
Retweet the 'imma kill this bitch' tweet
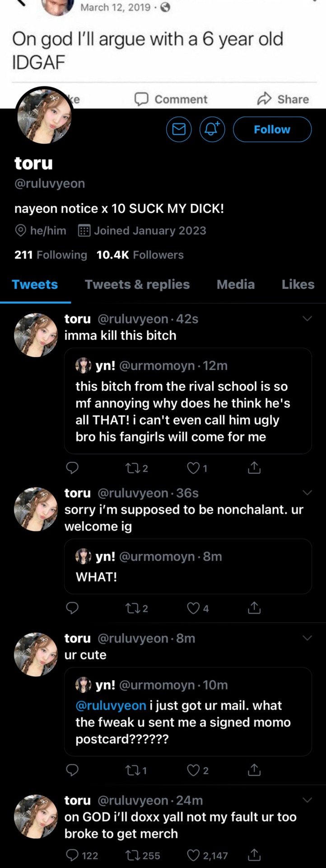click(132, 468)
